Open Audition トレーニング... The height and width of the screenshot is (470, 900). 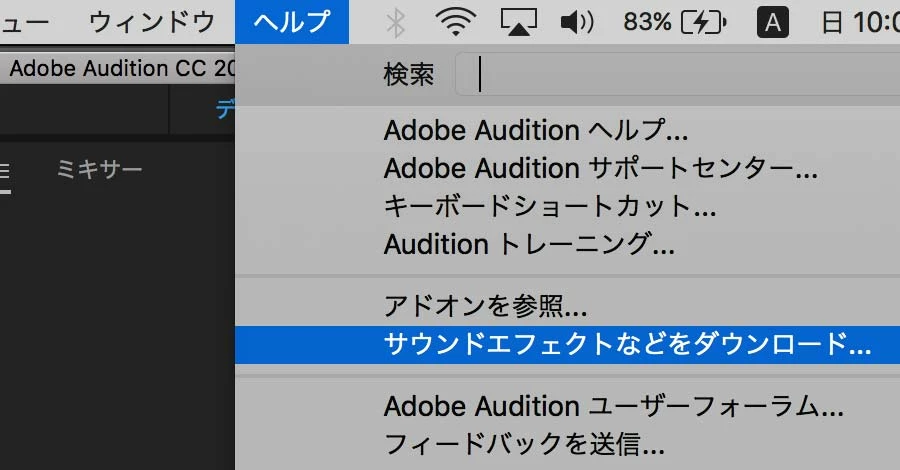(567, 244)
